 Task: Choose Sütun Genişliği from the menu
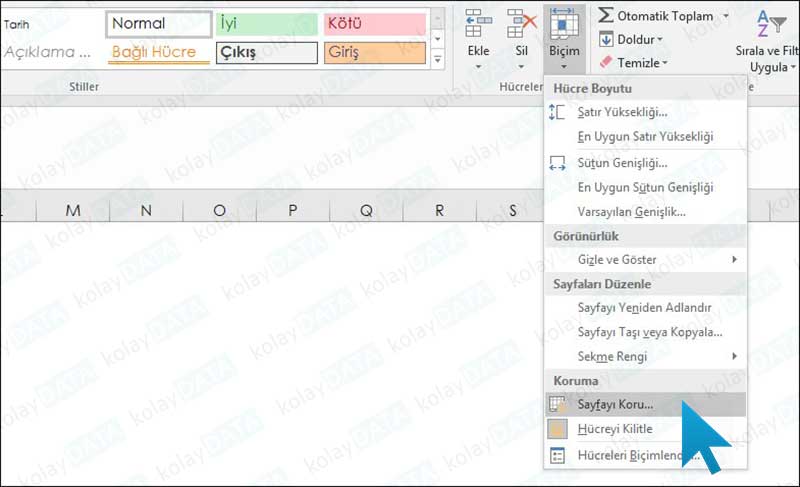click(645, 163)
